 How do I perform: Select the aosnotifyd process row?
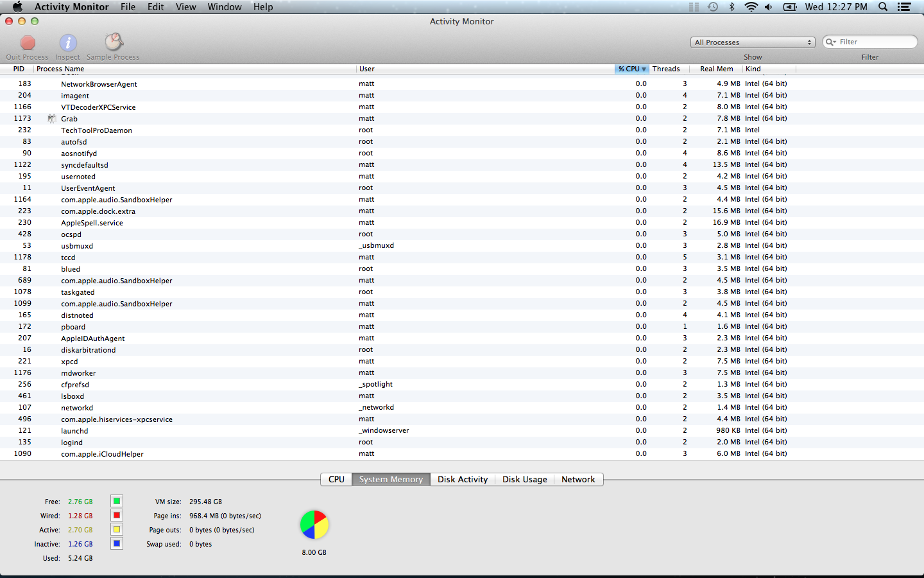click(x=462, y=153)
